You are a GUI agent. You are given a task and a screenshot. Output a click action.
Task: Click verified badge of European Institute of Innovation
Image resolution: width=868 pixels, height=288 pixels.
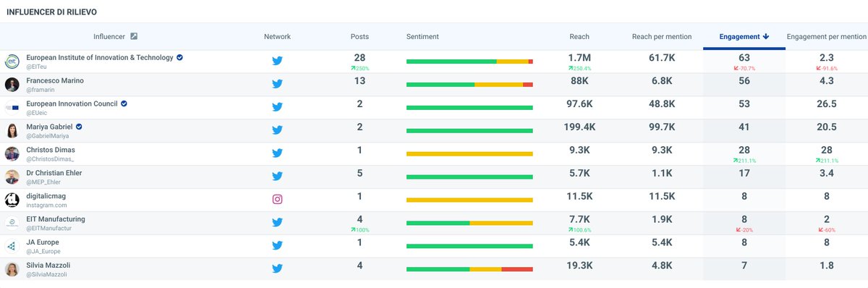pyautogui.click(x=180, y=57)
